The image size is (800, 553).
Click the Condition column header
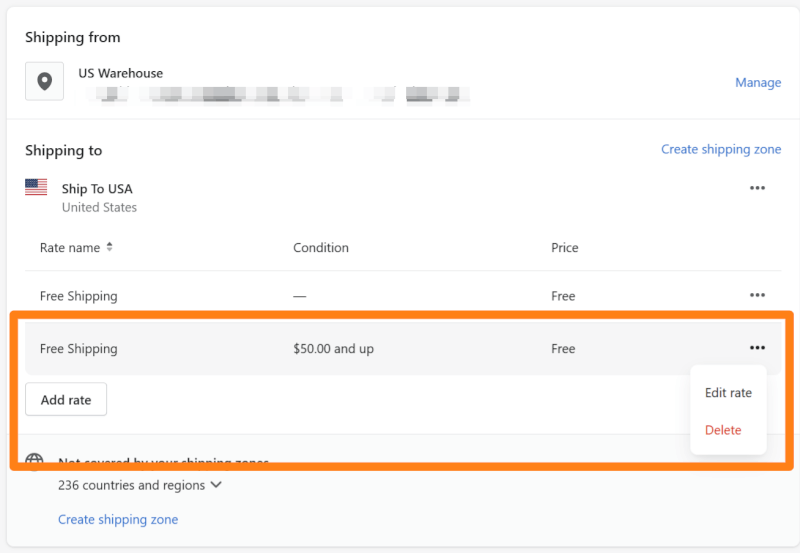321,247
